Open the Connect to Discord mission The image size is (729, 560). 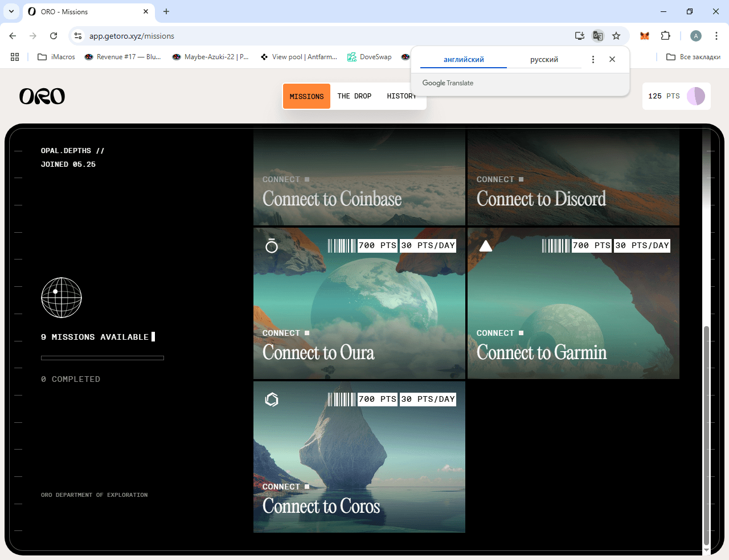pos(574,177)
